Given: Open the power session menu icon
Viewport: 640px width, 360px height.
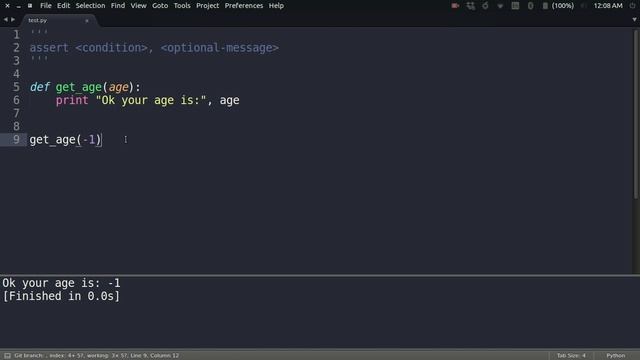Looking at the screenshot, I should click(632, 6).
